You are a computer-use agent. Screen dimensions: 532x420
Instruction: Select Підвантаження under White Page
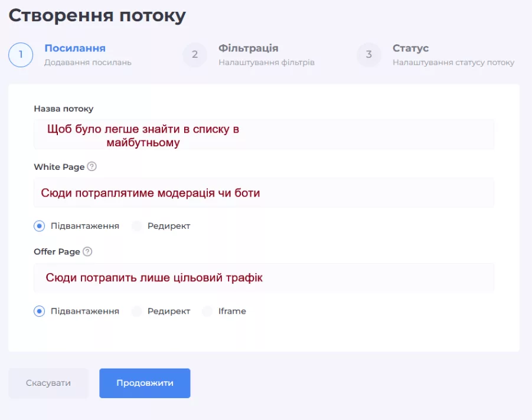pos(40,226)
